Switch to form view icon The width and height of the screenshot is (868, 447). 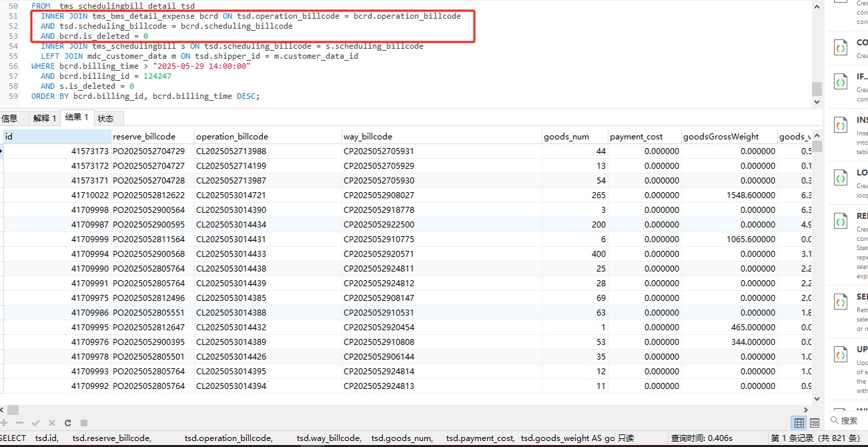814,422
